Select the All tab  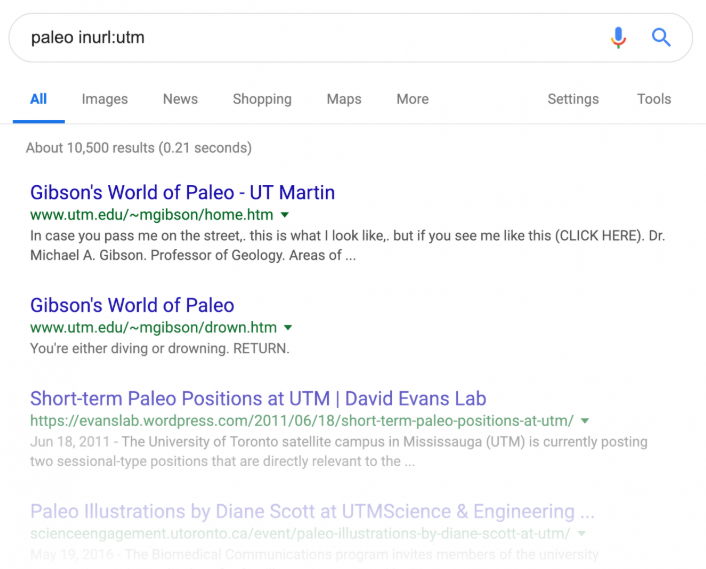coord(38,99)
